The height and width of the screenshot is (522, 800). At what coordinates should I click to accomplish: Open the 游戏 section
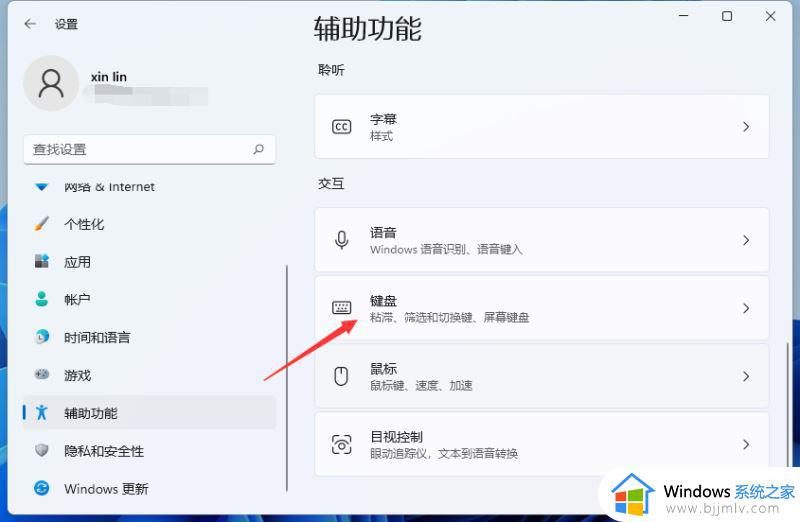tap(149, 375)
